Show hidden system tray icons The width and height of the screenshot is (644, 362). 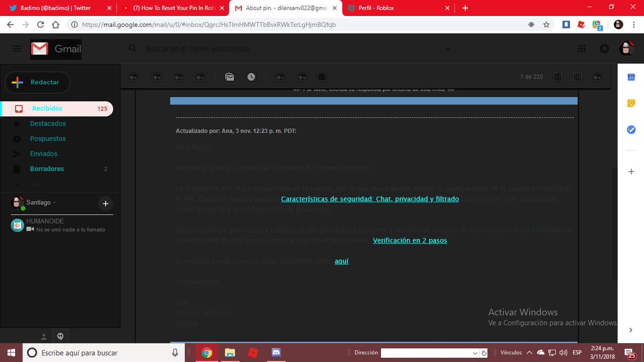[x=529, y=353]
